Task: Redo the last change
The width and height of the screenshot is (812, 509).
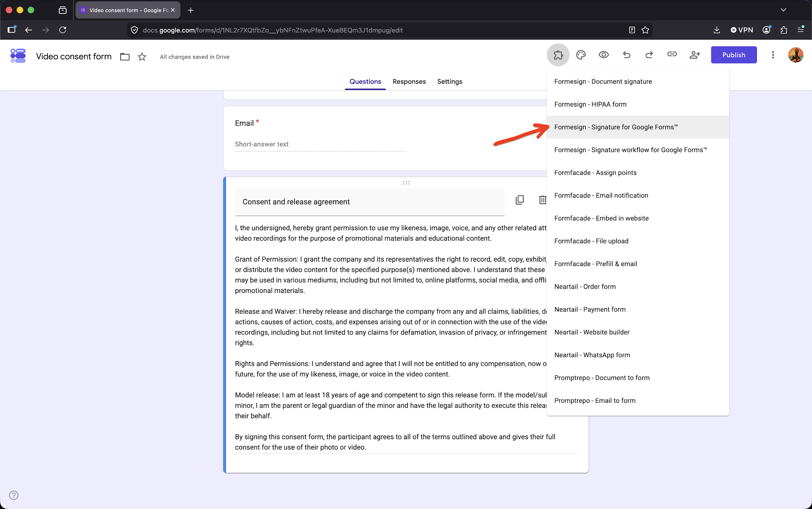Action: [649, 55]
